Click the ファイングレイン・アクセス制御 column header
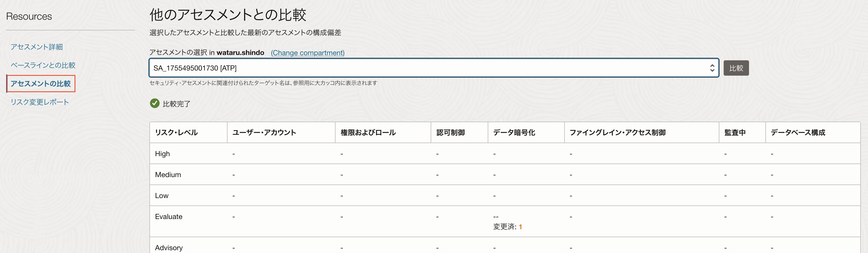This screenshot has width=868, height=253. pos(617,133)
